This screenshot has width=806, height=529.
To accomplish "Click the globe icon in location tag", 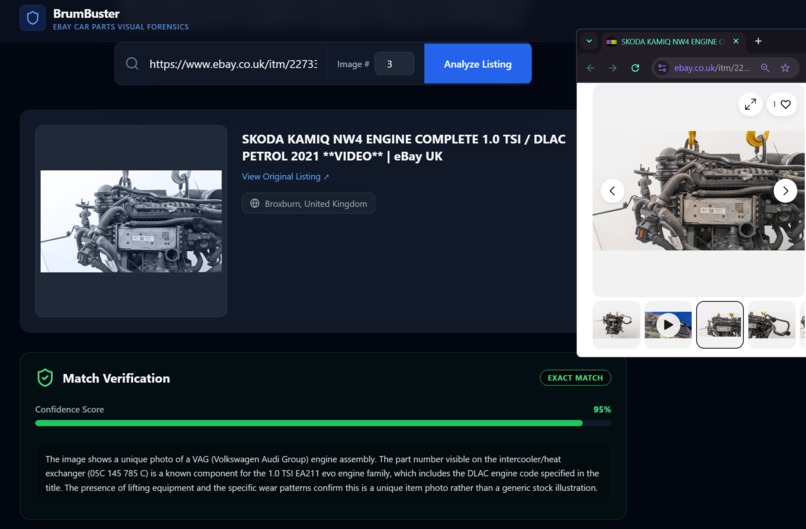I will [x=254, y=204].
